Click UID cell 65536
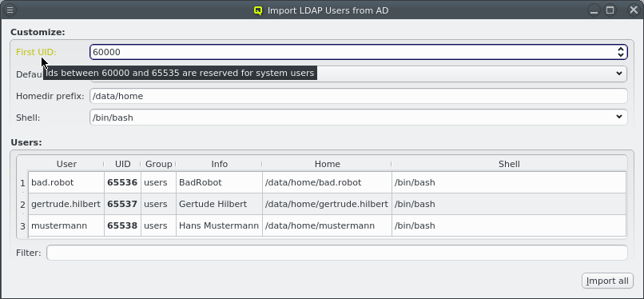 [122, 182]
